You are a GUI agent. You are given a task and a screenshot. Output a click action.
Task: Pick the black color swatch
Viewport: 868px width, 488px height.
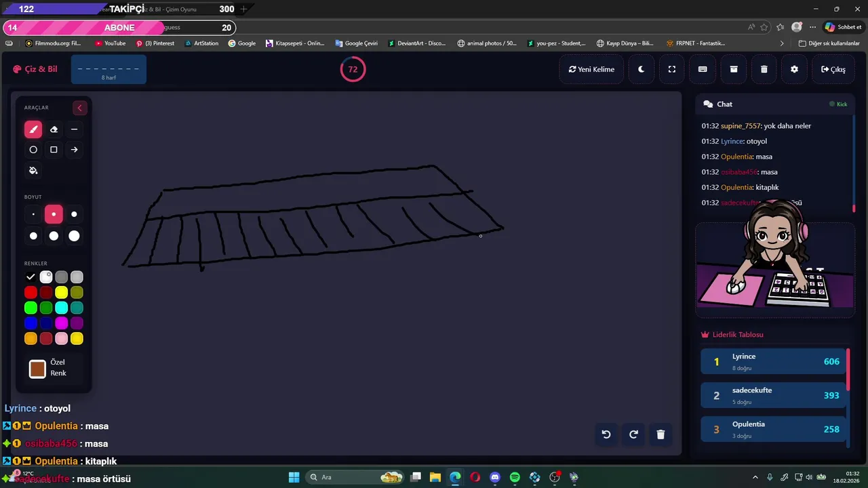31,277
